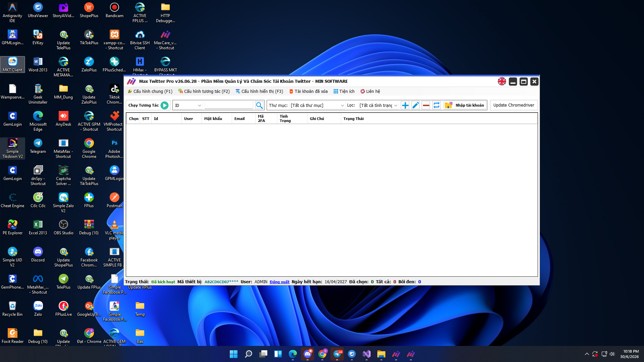Viewport: 644px width, 362px height.
Task: Open the Liên hệ menu
Action: pyautogui.click(x=370, y=92)
